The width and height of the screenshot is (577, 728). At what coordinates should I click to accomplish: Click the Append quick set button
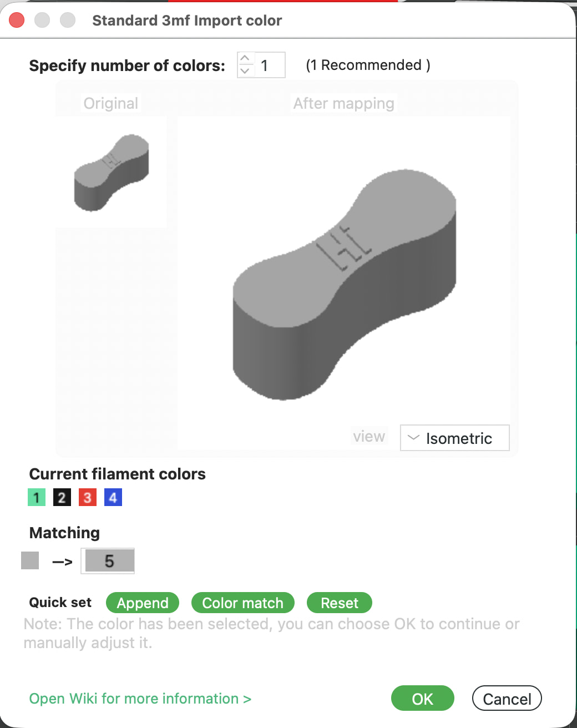coord(143,603)
